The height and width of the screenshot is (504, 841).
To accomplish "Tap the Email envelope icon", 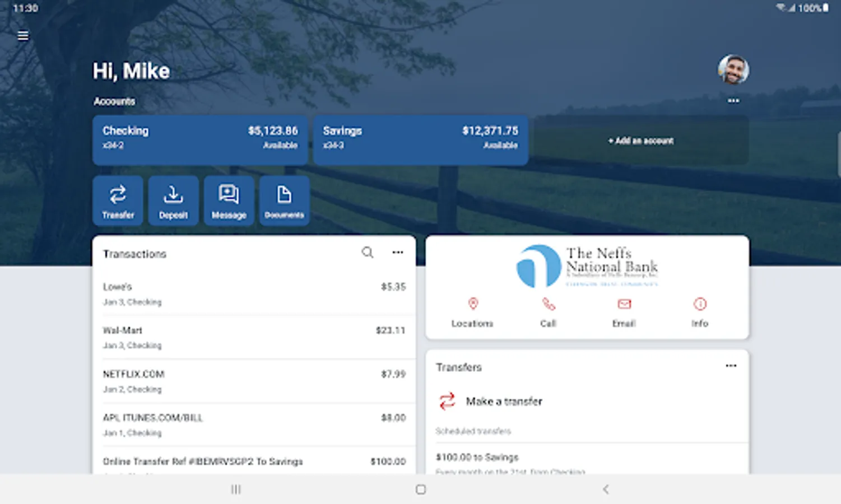I will coord(624,304).
